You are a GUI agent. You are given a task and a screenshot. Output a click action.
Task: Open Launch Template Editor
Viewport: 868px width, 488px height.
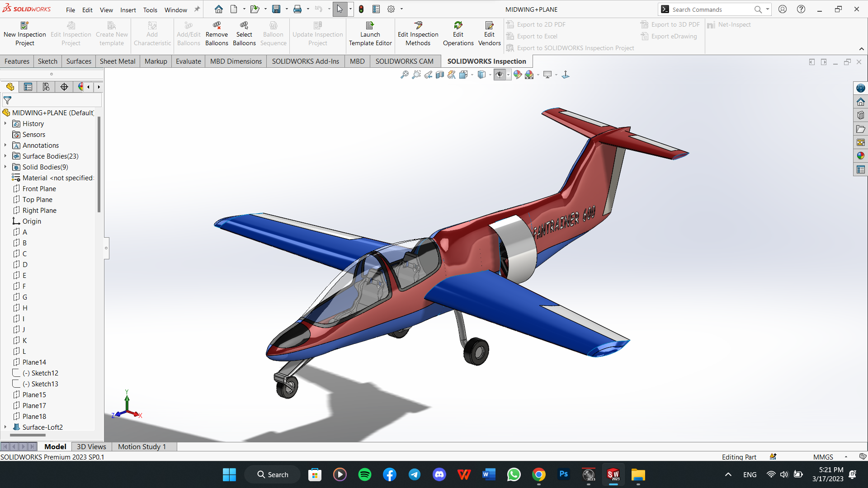(x=370, y=34)
